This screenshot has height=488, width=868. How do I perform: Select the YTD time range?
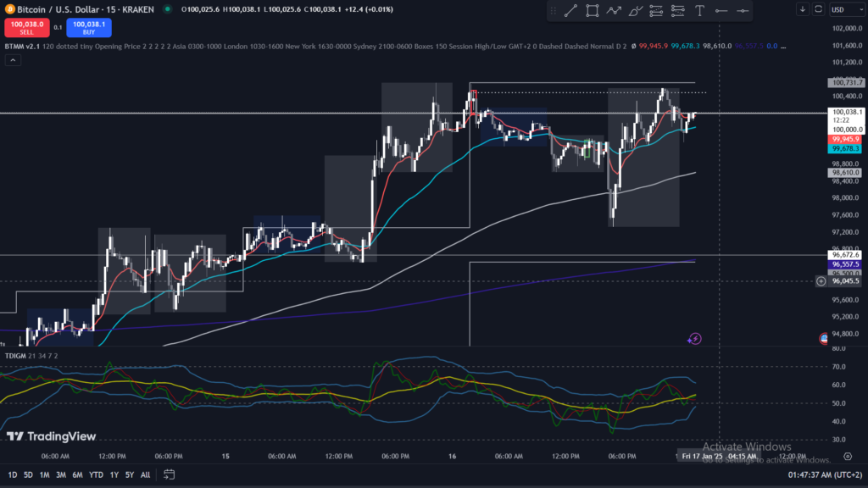pyautogui.click(x=96, y=474)
